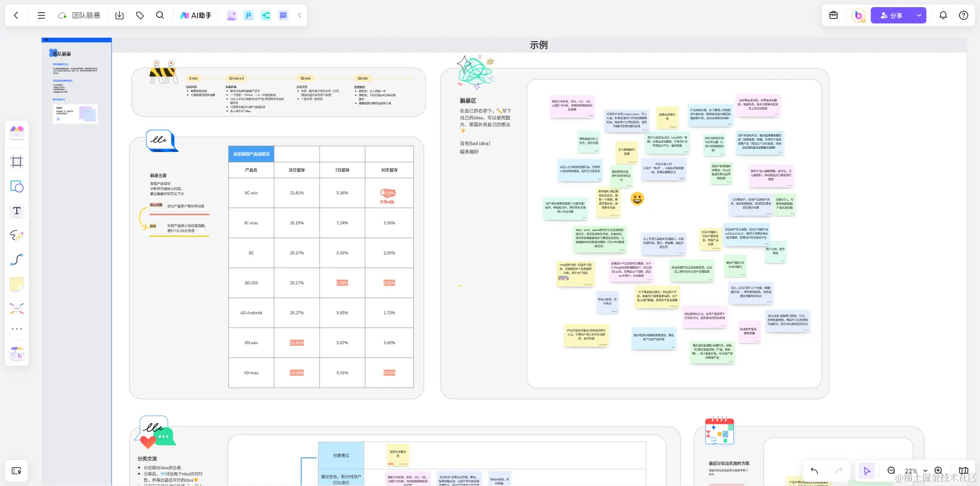The height and width of the screenshot is (486, 980).
Task: Click the 脑暴主题 heading
Action: [158, 175]
